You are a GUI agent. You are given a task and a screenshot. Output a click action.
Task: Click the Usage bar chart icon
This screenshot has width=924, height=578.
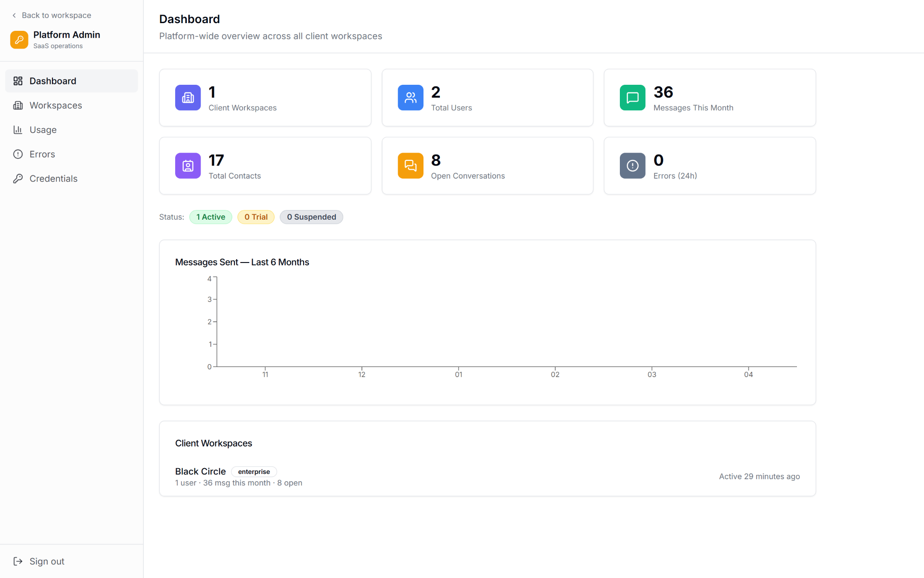click(x=18, y=130)
